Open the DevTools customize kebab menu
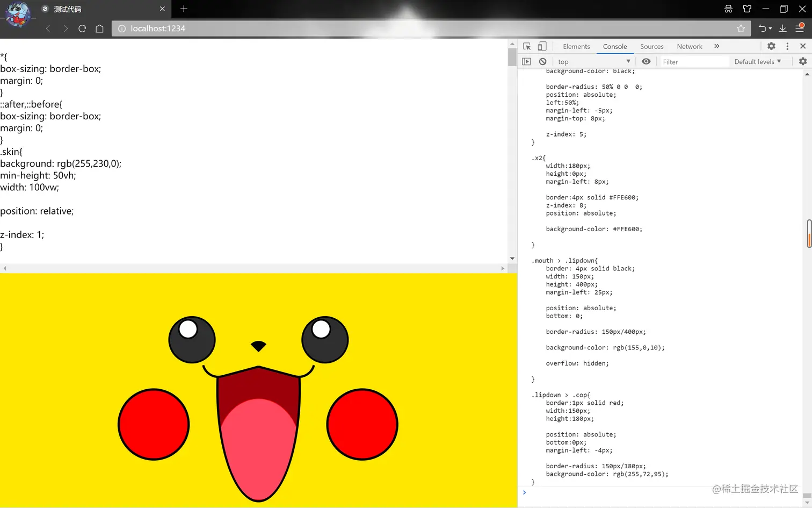Viewport: 812px width, 508px height. (787, 46)
